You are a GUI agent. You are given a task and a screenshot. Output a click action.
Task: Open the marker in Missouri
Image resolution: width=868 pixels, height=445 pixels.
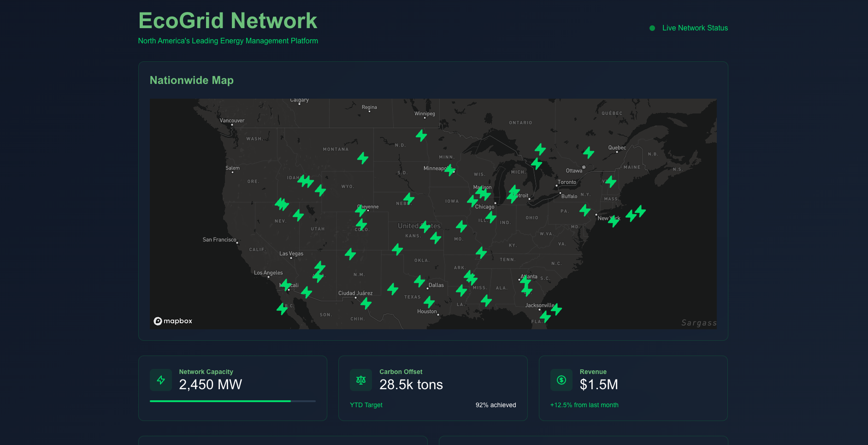coord(461,226)
